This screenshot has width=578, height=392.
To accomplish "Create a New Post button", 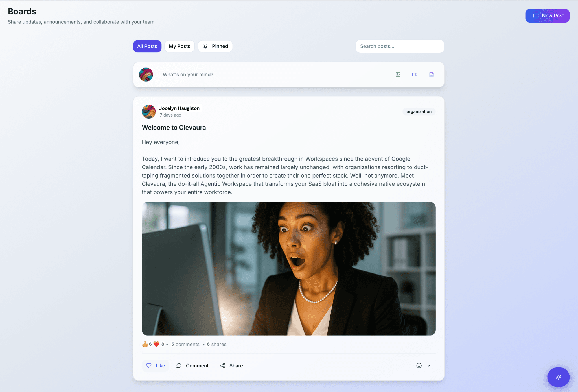I will [547, 16].
